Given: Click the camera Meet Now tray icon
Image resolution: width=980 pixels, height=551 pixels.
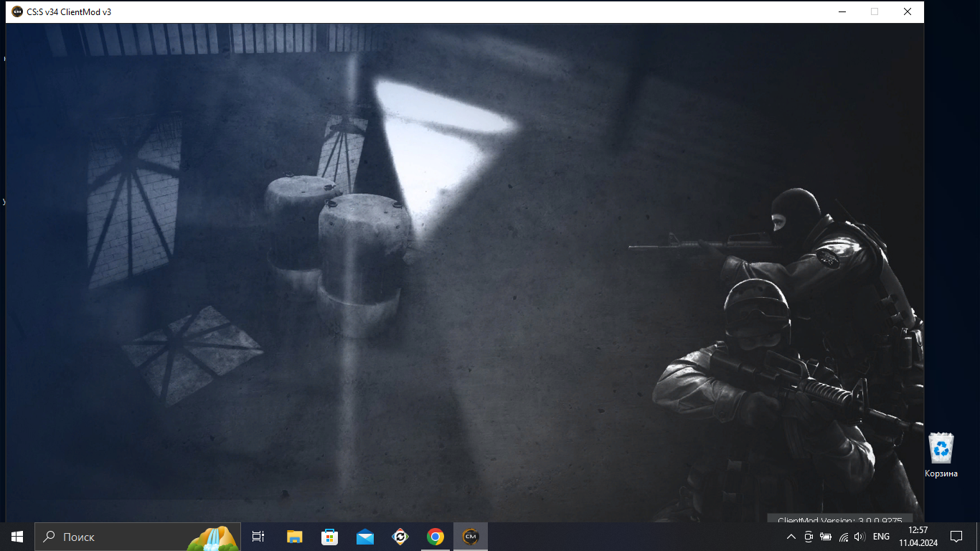Looking at the screenshot, I should pyautogui.click(x=809, y=537).
